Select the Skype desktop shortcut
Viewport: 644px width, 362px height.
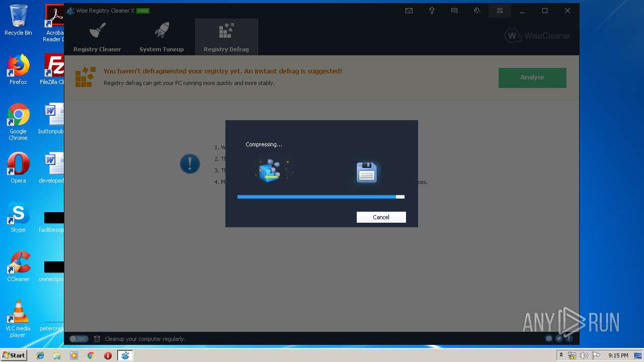(x=18, y=217)
